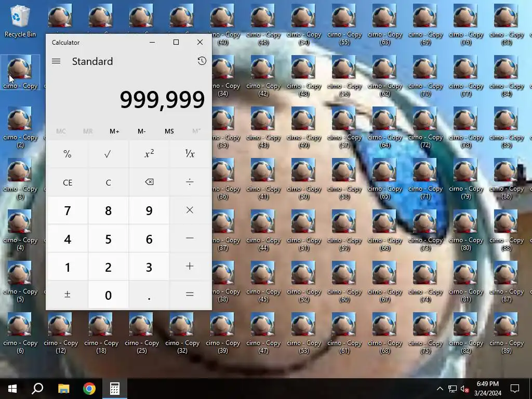Click number 7 key
The width and height of the screenshot is (532, 399).
click(68, 210)
